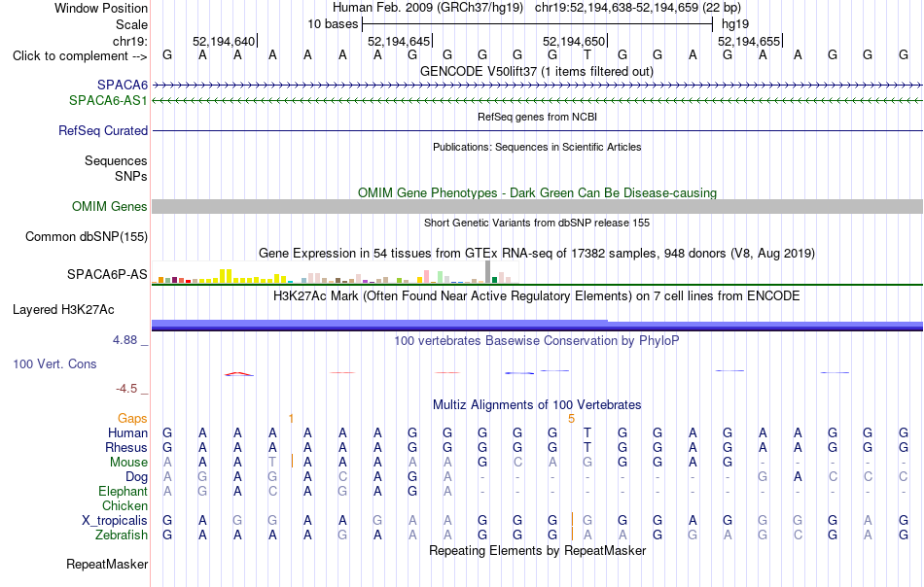Click the Dog species row label
The height and width of the screenshot is (587, 924).
pos(136,477)
